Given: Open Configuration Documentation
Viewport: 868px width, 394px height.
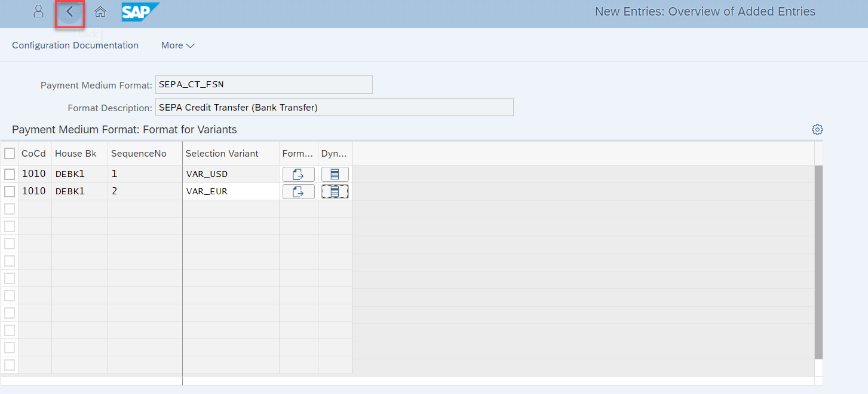Looking at the screenshot, I should (75, 45).
